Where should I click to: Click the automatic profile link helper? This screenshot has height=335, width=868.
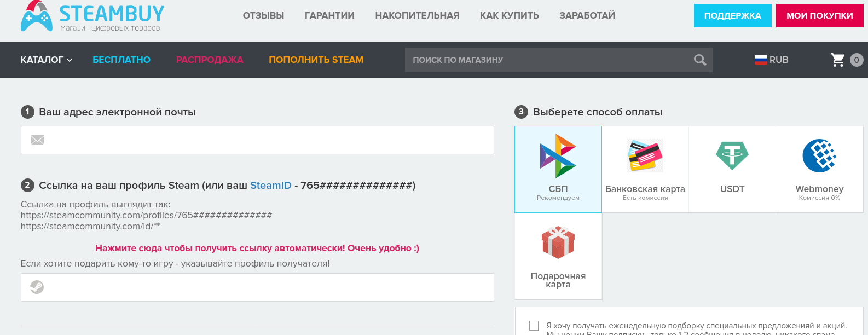pyautogui.click(x=220, y=248)
